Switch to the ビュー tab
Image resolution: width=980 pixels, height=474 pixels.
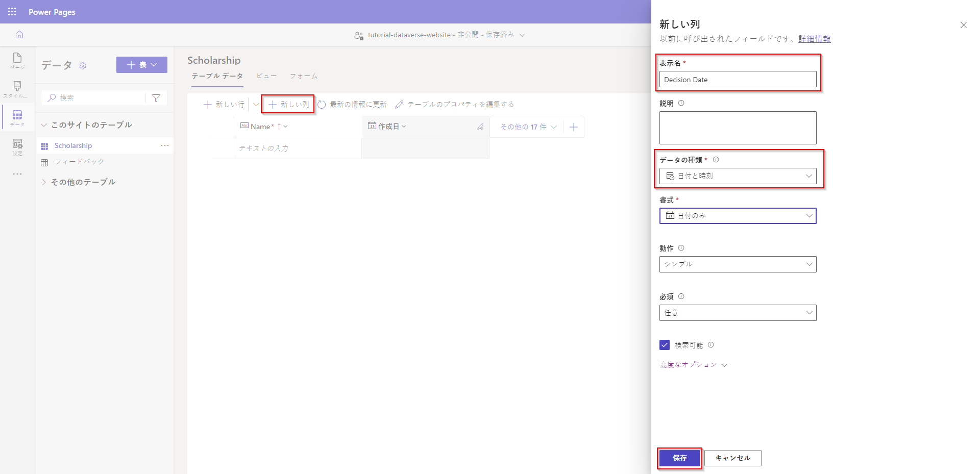[266, 76]
